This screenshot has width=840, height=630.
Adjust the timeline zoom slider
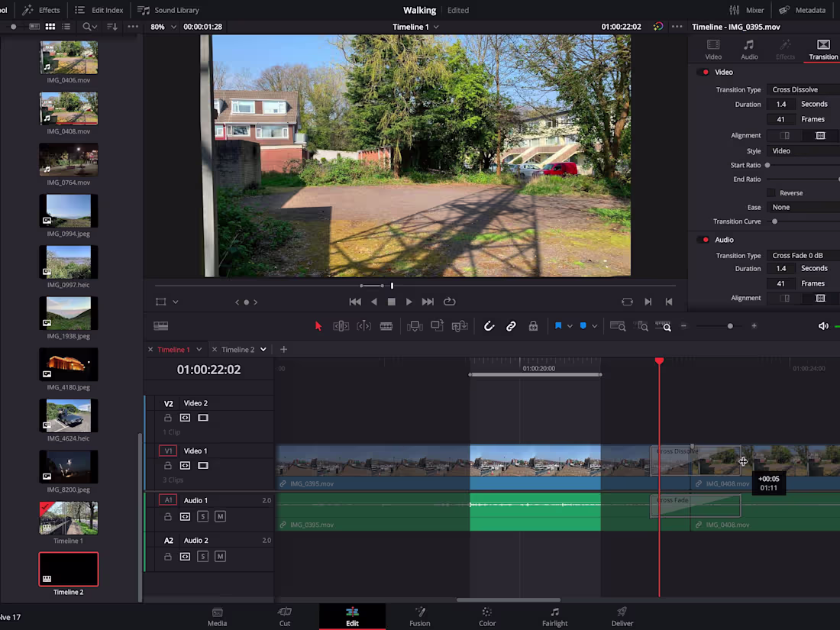(x=729, y=326)
